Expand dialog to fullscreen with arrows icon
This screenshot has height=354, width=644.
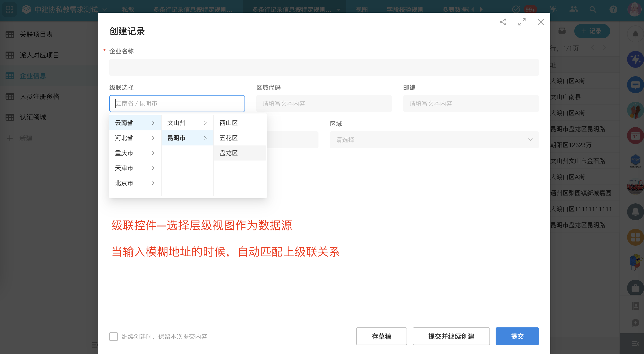(522, 22)
